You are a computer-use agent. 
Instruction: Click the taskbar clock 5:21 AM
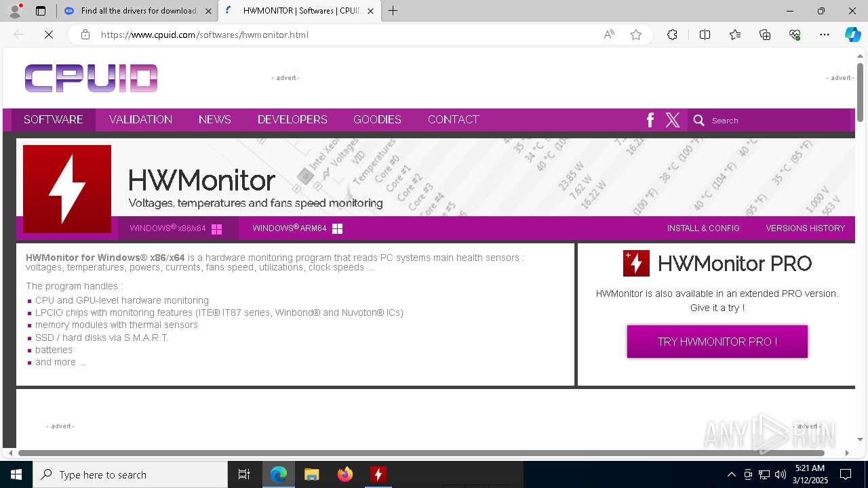click(x=810, y=468)
